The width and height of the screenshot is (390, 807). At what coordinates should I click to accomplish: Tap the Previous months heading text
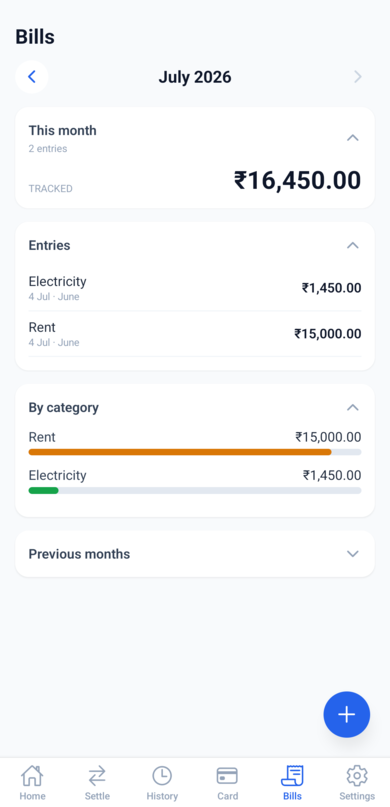coord(79,554)
